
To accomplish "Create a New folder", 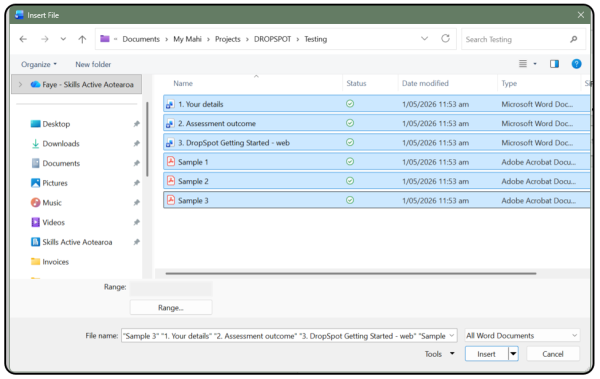I will point(93,64).
